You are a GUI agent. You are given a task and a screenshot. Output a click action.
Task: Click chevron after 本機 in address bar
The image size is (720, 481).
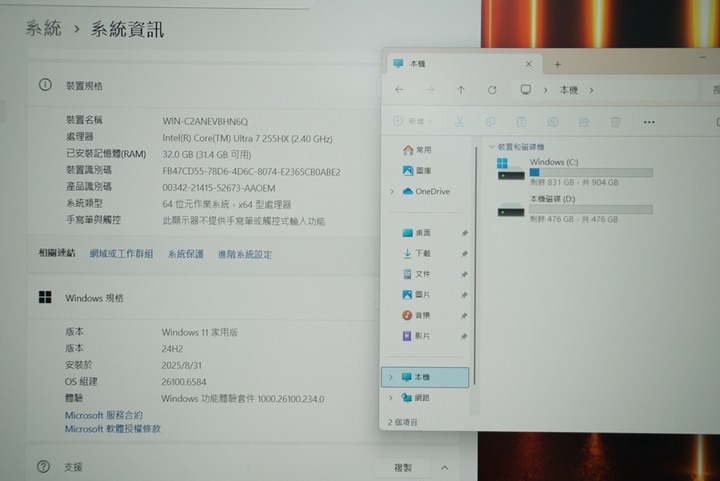coord(591,90)
